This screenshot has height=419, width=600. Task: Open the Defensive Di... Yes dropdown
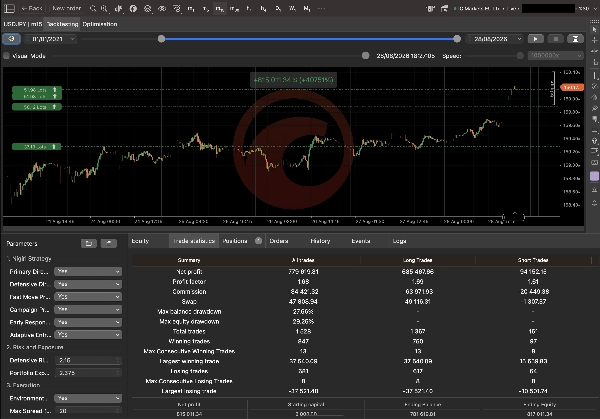click(x=88, y=284)
